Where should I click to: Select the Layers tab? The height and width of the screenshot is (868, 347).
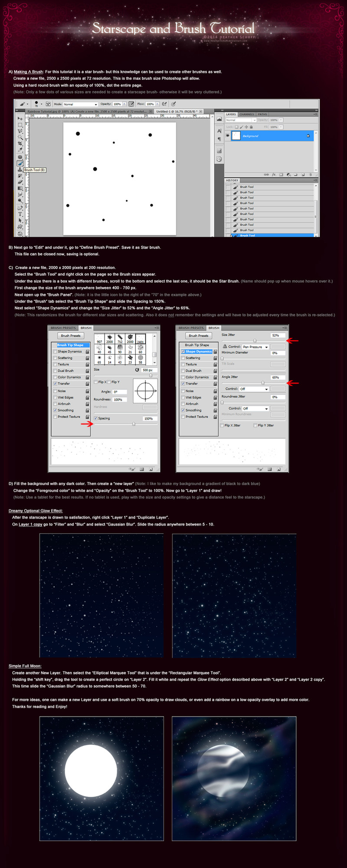point(231,115)
